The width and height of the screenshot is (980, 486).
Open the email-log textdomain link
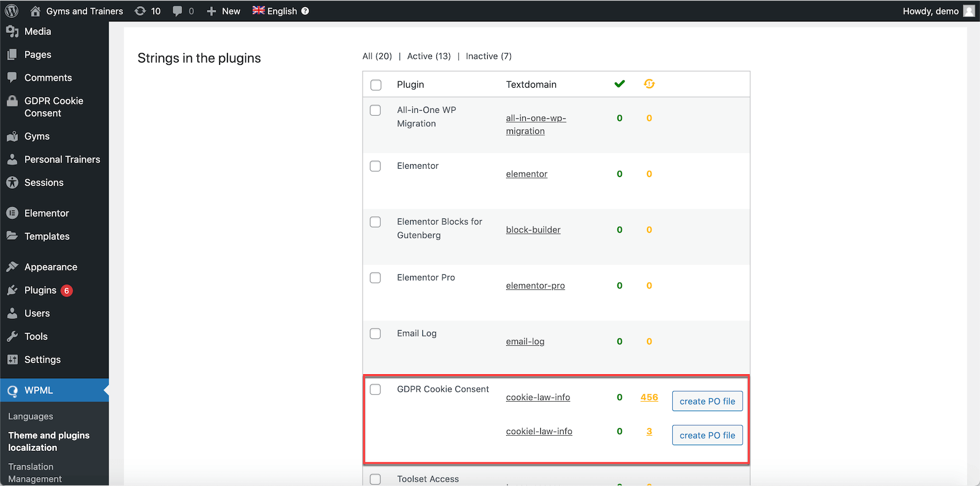click(525, 341)
